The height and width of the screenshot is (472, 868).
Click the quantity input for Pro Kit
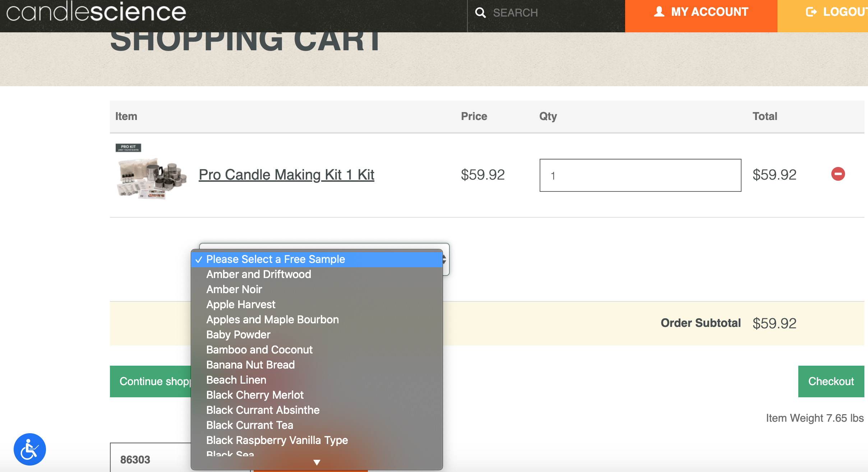pos(640,175)
